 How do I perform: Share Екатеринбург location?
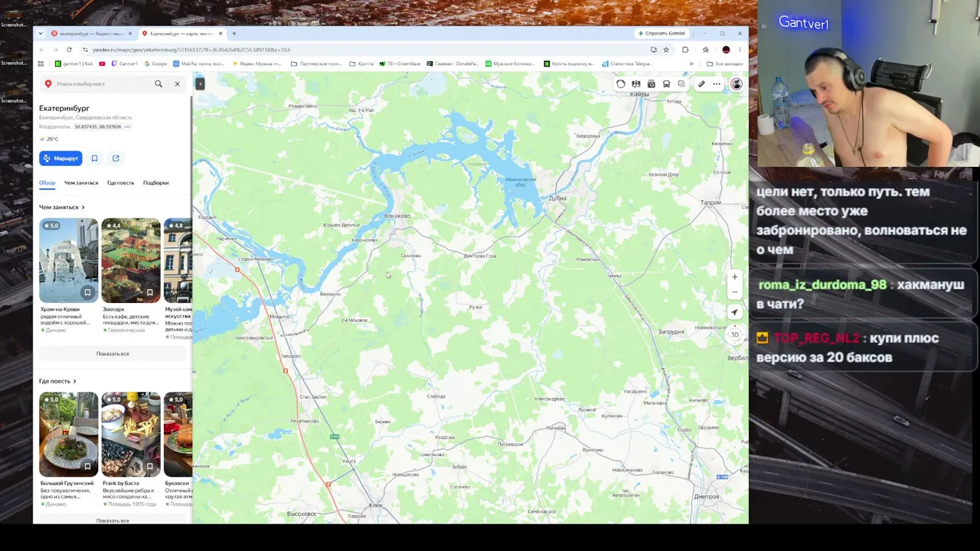[x=116, y=158]
